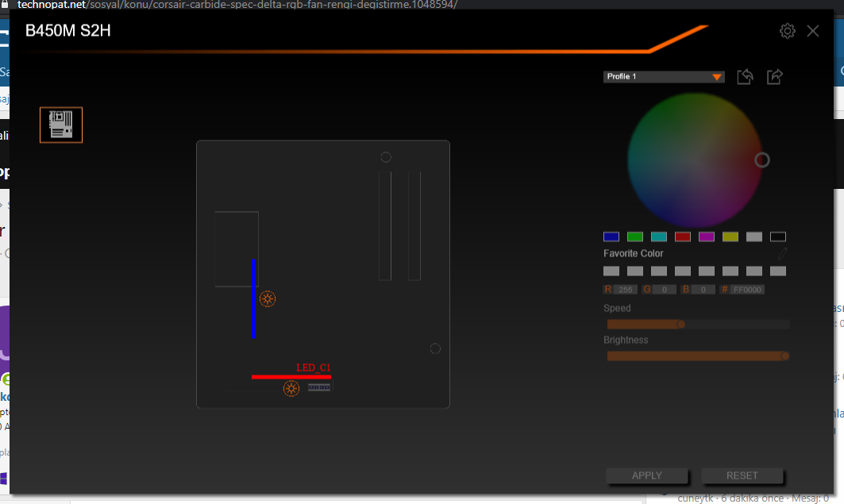Click the G value field

(665, 290)
